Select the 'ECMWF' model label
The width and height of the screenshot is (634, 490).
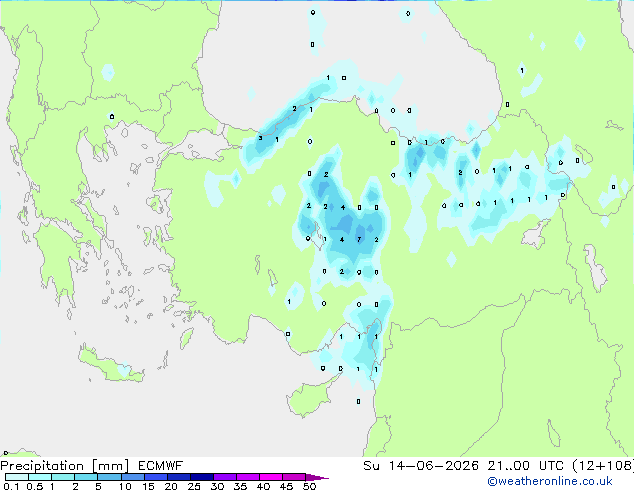point(161,466)
